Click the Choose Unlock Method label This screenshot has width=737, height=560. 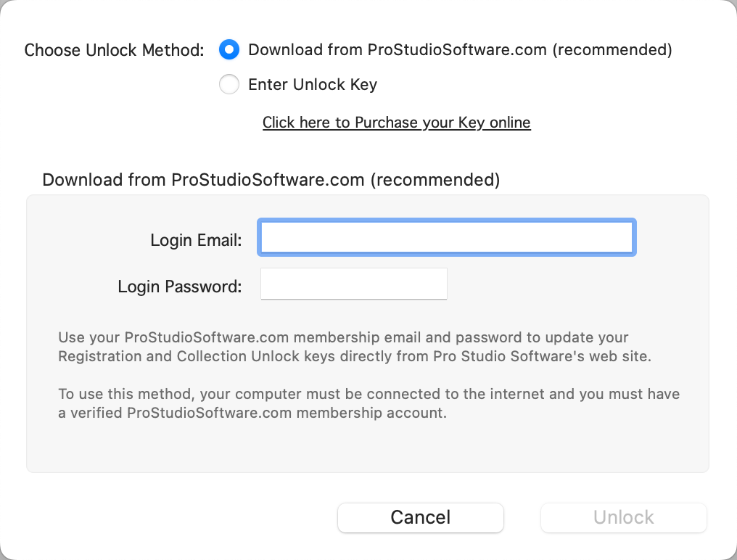pyautogui.click(x=114, y=51)
